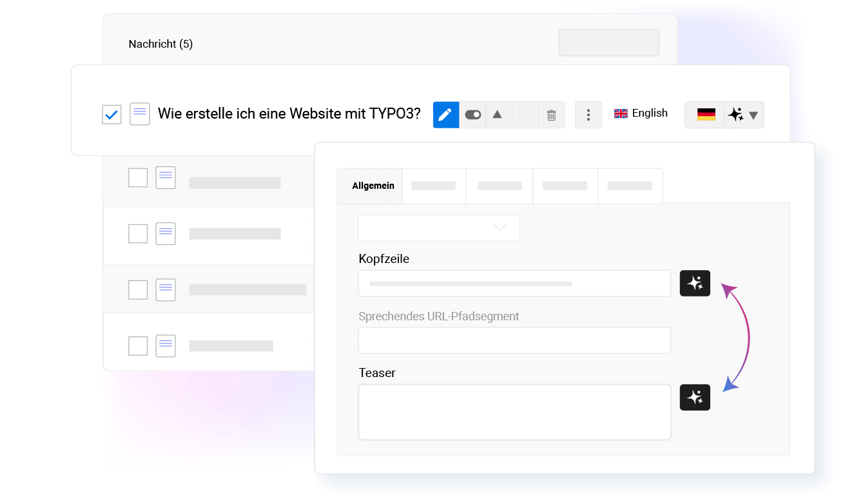Click into the Kopfzeile input field
Viewport: 845px width, 504px height.
click(x=514, y=283)
